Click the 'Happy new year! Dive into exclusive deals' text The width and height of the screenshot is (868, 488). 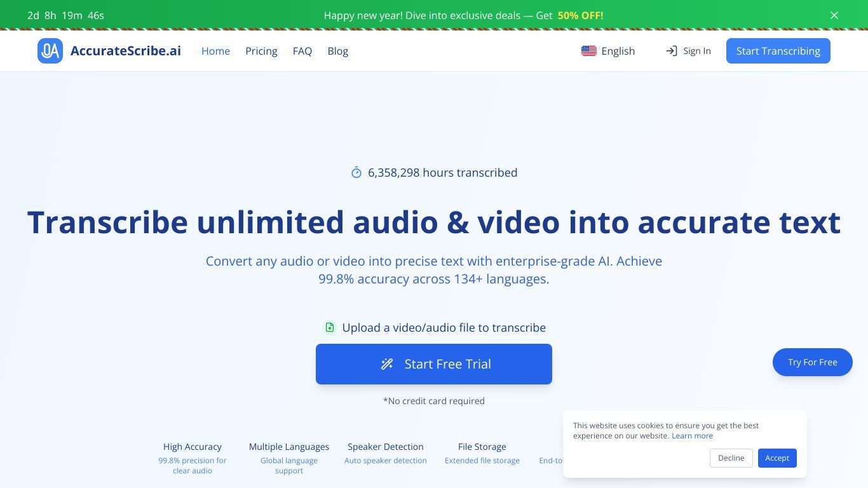(438, 15)
